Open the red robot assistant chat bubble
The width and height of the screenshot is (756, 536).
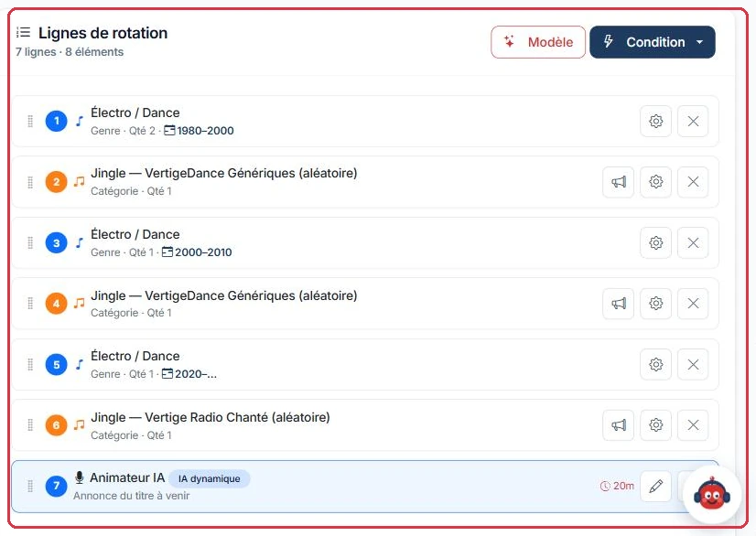click(712, 495)
